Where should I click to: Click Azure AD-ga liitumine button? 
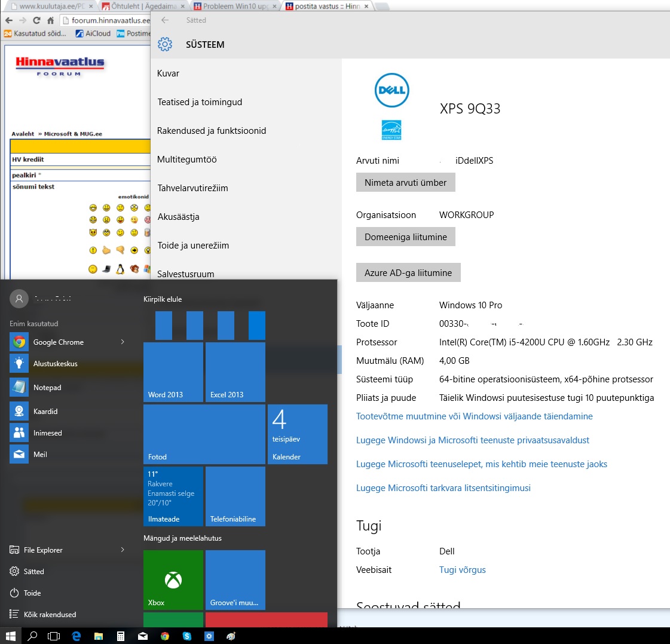click(x=408, y=272)
